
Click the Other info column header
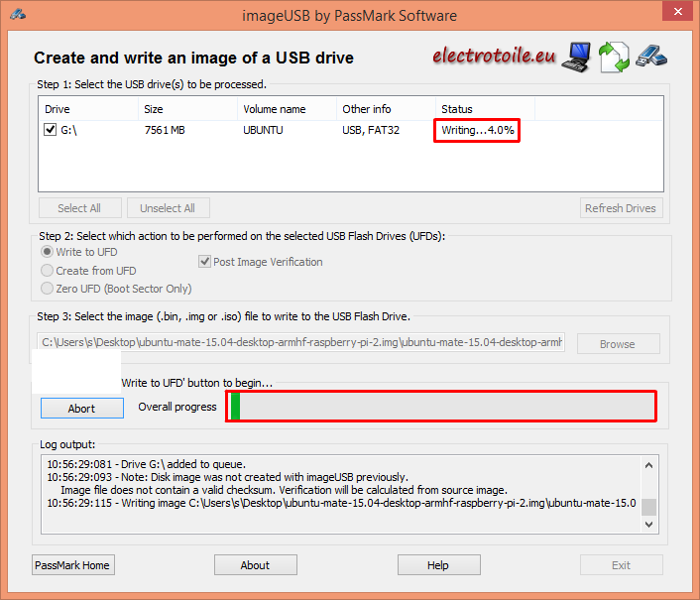tap(386, 109)
